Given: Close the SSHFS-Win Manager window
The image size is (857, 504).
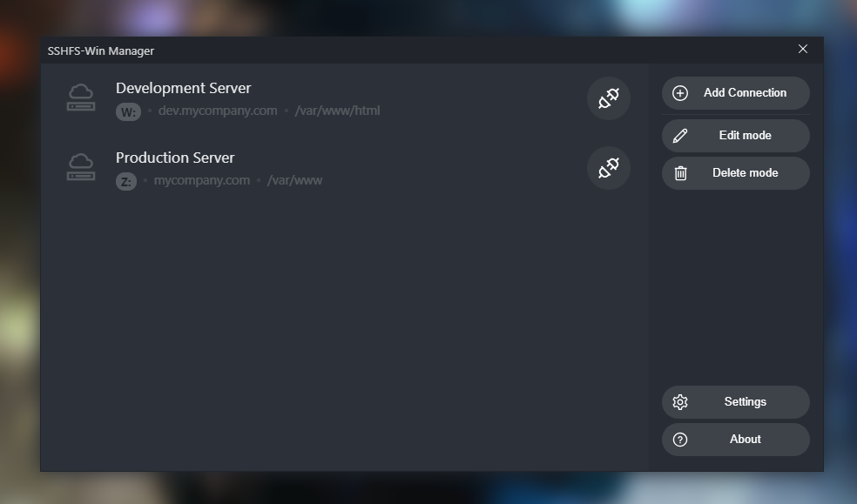Looking at the screenshot, I should 803,50.
